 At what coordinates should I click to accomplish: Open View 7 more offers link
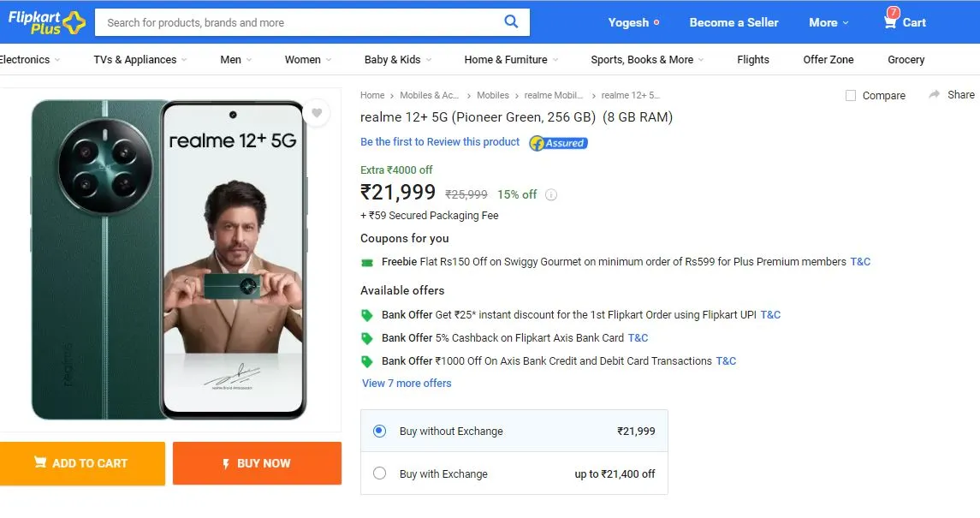tap(407, 383)
